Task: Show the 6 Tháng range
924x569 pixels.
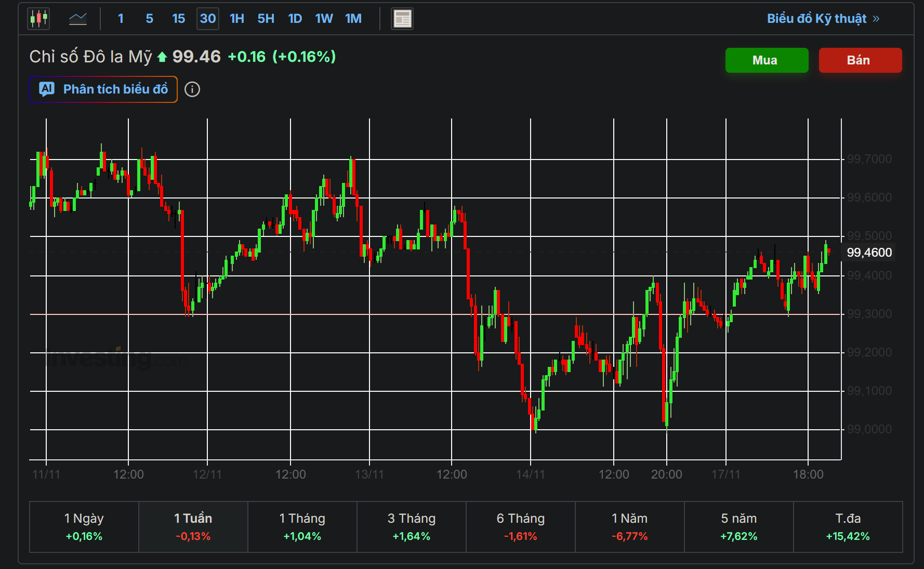Action: click(x=521, y=526)
